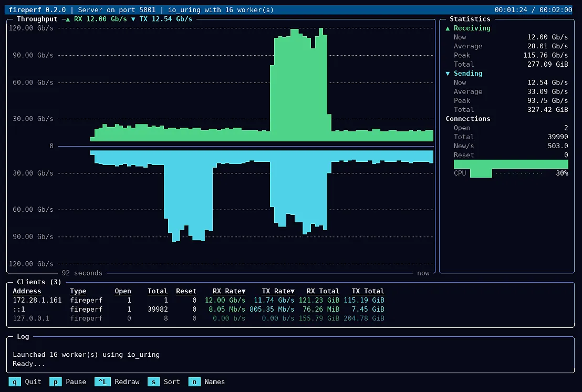Click the Address column header
Image resolution: width=582 pixels, height=392 pixels.
pyautogui.click(x=27, y=291)
